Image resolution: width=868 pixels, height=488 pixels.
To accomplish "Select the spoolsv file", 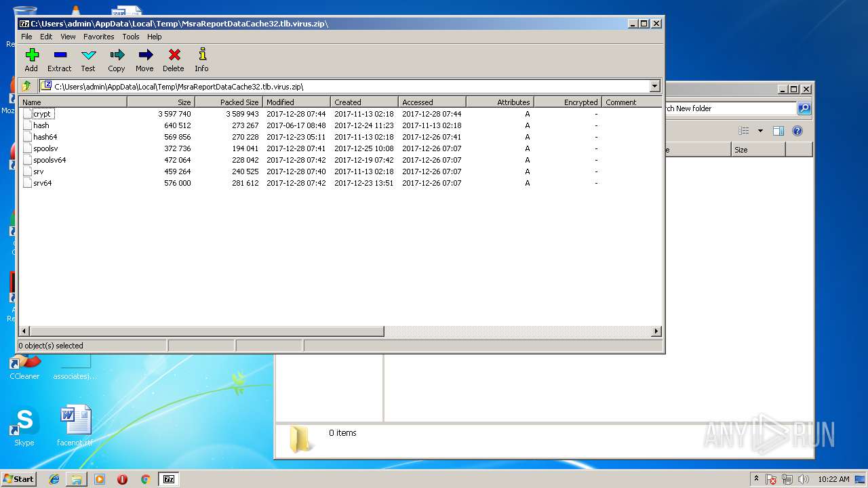I will (45, 148).
